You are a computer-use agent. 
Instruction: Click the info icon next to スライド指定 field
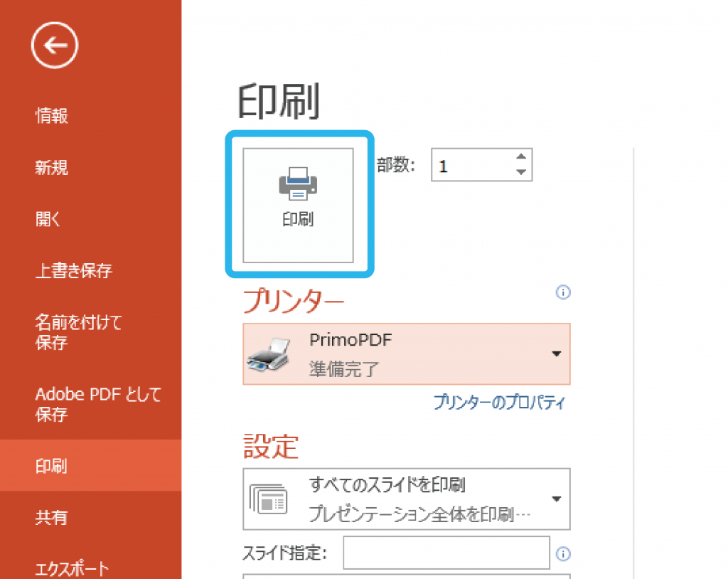click(563, 553)
